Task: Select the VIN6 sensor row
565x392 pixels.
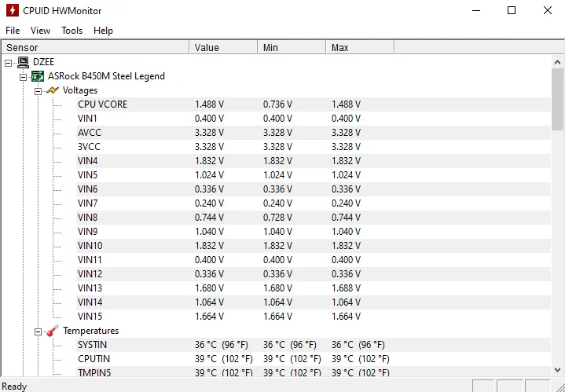Action: coord(314,189)
